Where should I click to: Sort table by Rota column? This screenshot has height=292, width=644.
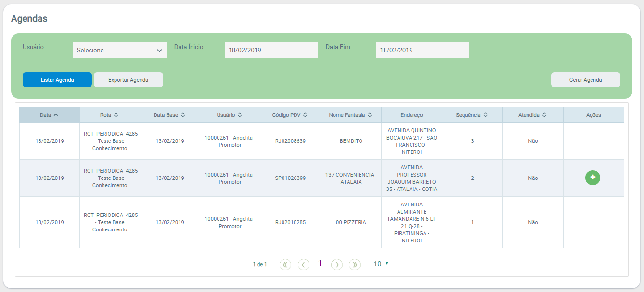(109, 115)
